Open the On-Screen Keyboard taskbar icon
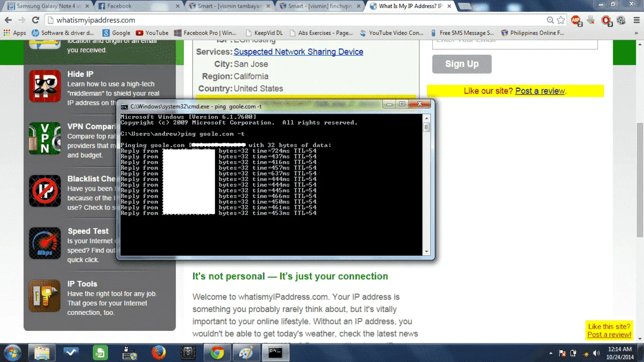This screenshot has width=644, height=362. pyautogui.click(x=130, y=352)
